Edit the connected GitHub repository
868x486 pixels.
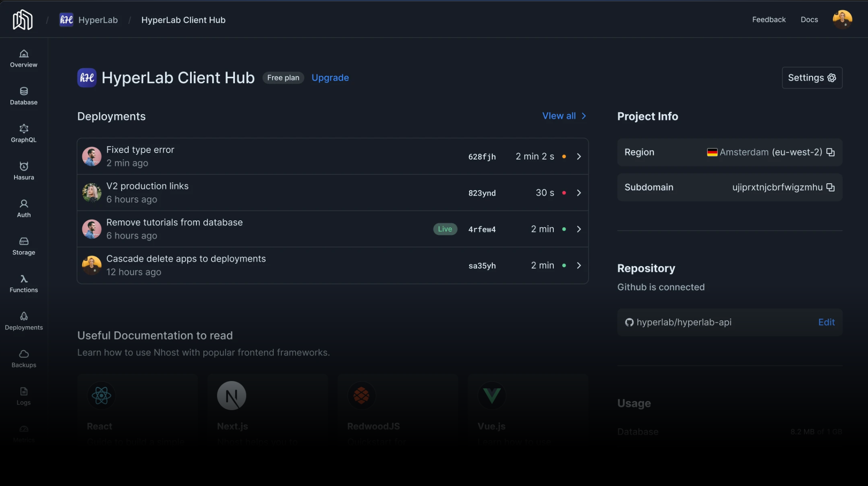click(x=826, y=322)
